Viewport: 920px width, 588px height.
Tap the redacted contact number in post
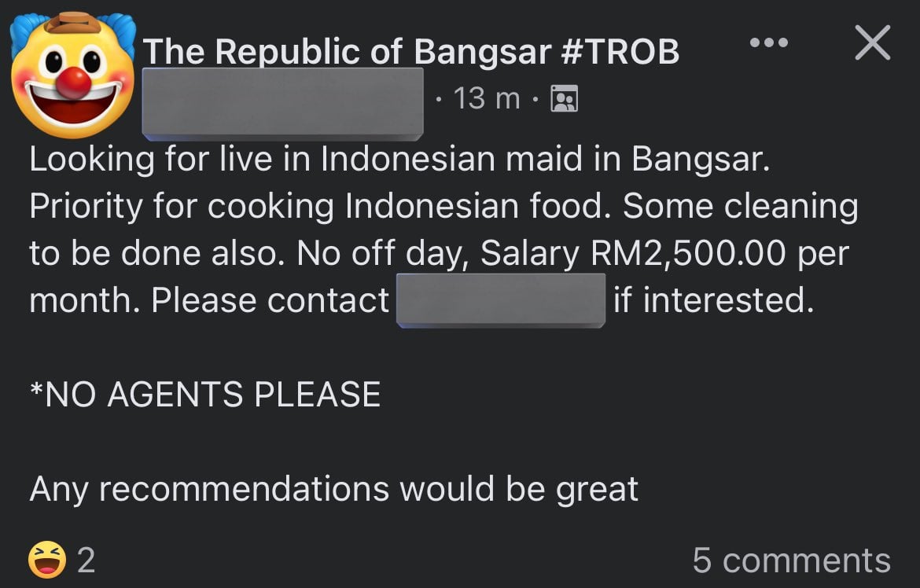click(501, 300)
